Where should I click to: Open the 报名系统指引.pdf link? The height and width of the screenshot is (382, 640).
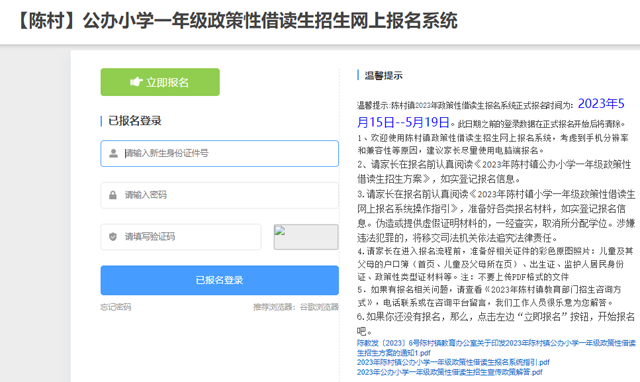[453, 362]
